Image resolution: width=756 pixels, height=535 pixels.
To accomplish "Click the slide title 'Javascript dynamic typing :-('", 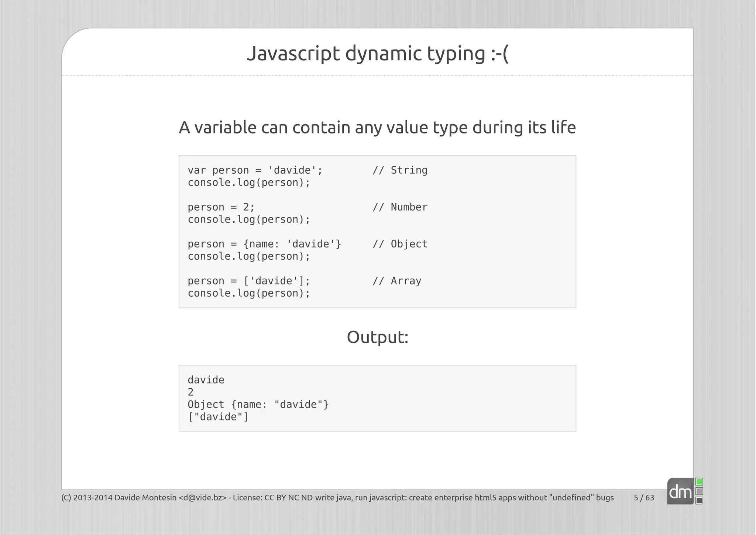I will click(x=378, y=54).
